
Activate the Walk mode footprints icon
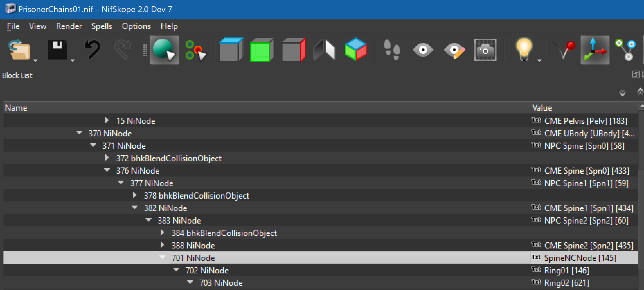pyautogui.click(x=392, y=50)
